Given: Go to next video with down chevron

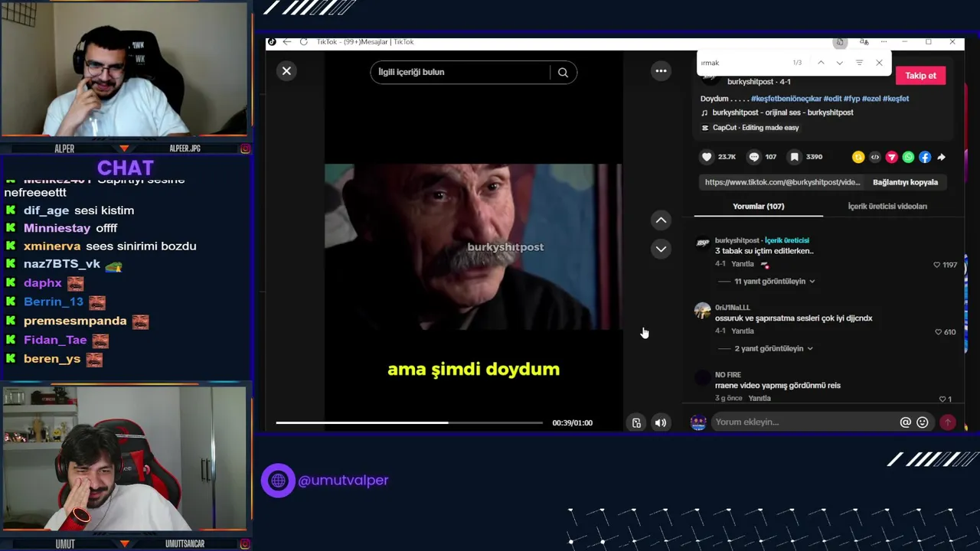Looking at the screenshot, I should coord(661,249).
